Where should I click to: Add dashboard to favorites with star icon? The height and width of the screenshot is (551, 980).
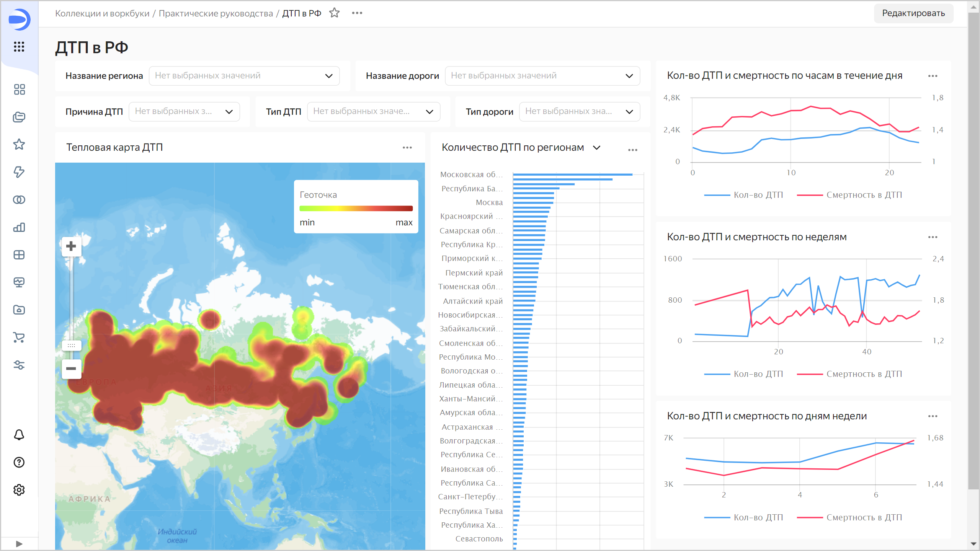pyautogui.click(x=335, y=13)
